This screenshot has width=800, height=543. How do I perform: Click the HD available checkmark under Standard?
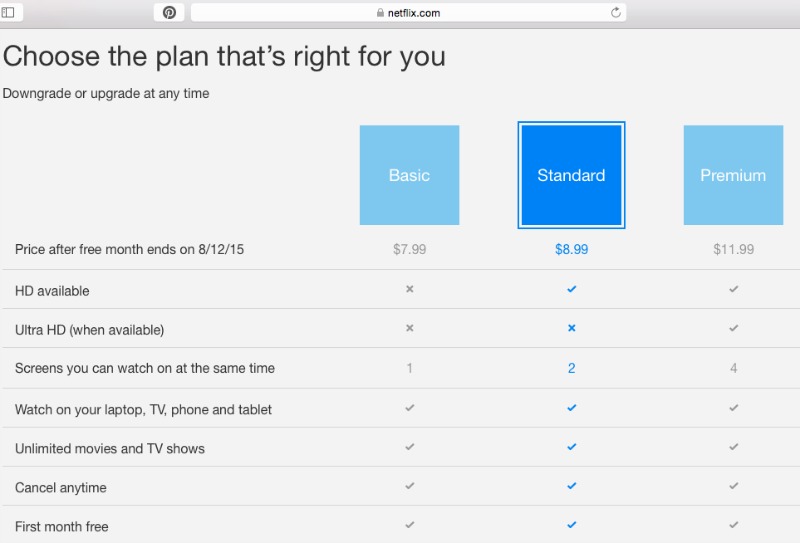(x=571, y=289)
